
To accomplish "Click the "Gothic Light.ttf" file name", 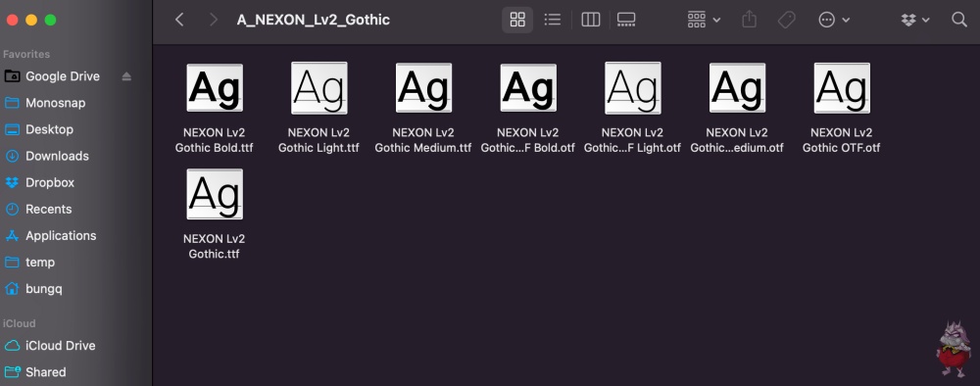I will pyautogui.click(x=318, y=148).
